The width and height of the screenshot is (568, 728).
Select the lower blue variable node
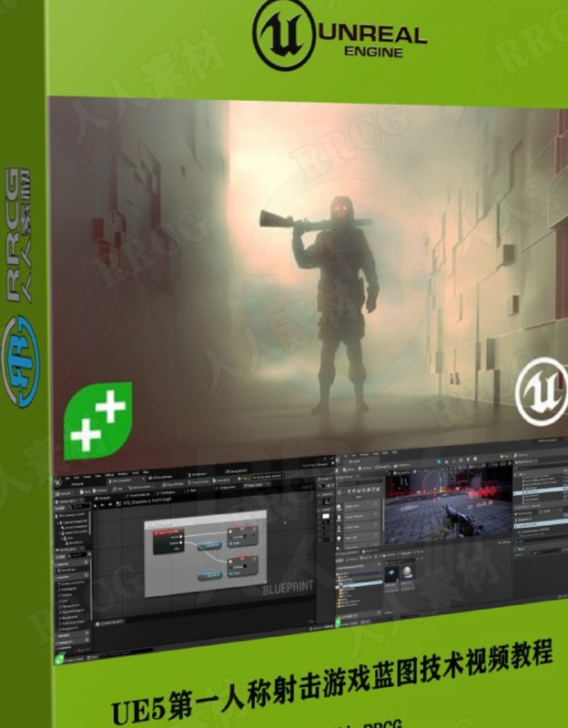pos(210,576)
